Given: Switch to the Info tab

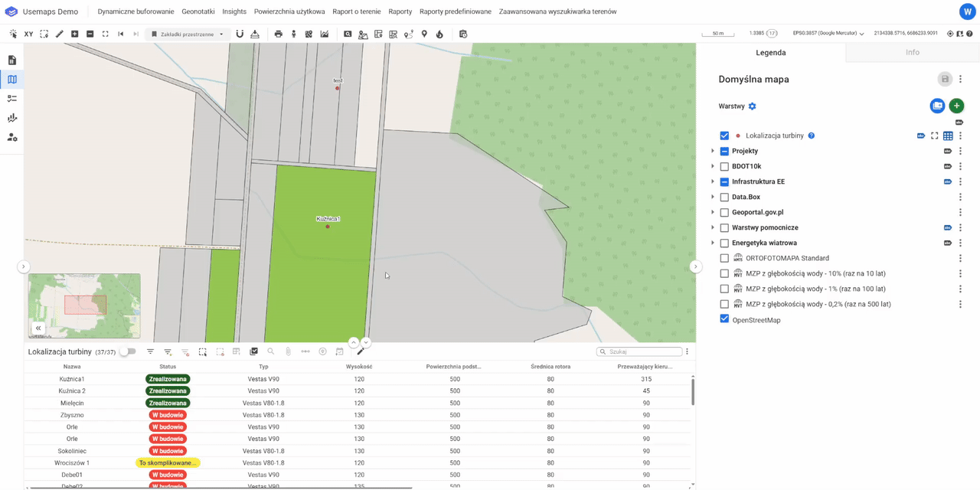Looking at the screenshot, I should [x=912, y=53].
